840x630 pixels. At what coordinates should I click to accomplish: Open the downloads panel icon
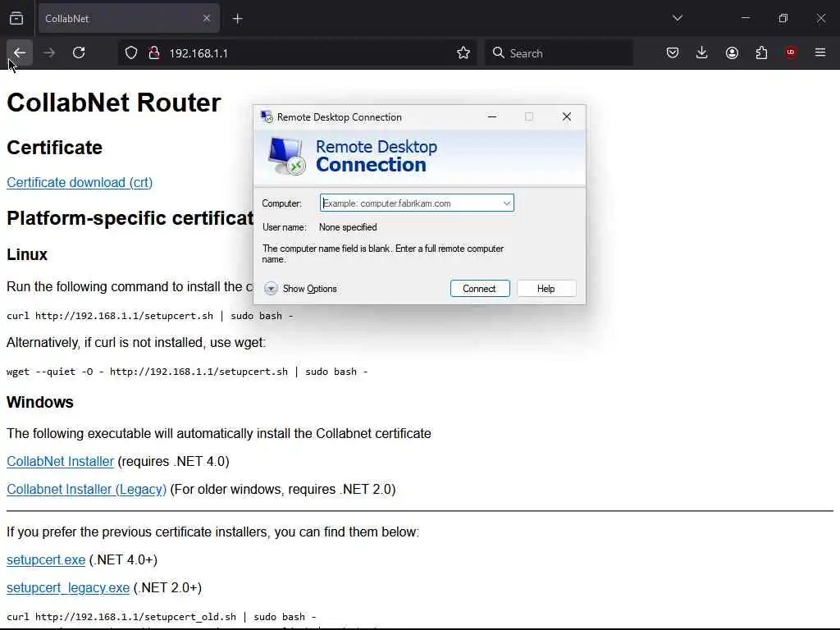[x=702, y=52]
